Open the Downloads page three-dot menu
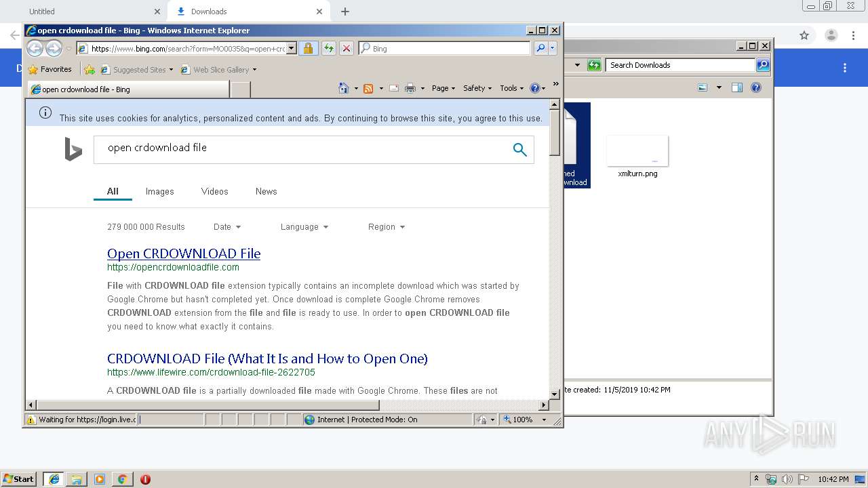Viewport: 868px width, 488px height. 845,68
